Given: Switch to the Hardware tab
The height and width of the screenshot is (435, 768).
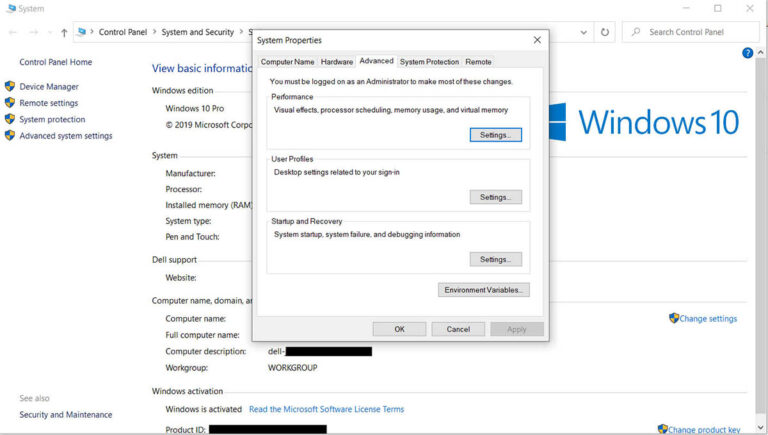Looking at the screenshot, I should (337, 62).
